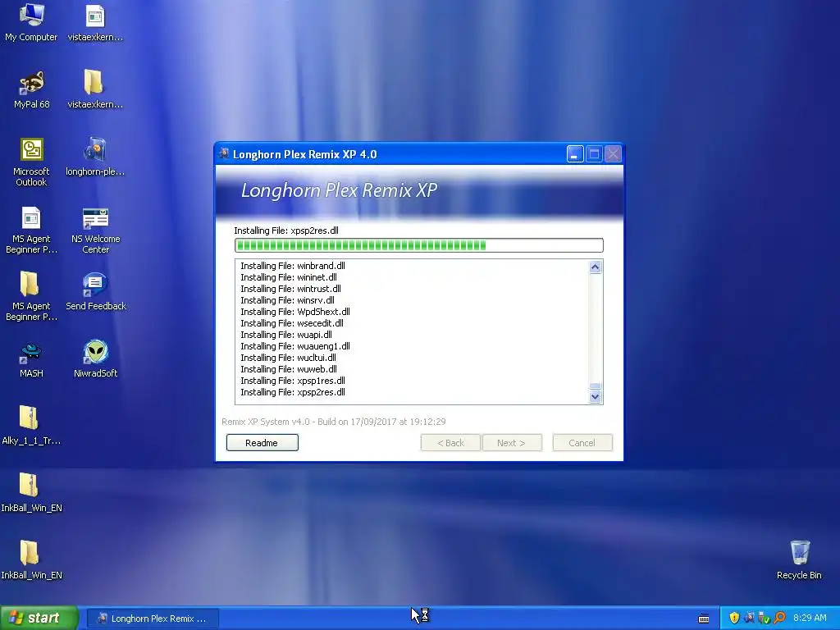
Task: Click the green installation progress bar
Action: coord(419,245)
